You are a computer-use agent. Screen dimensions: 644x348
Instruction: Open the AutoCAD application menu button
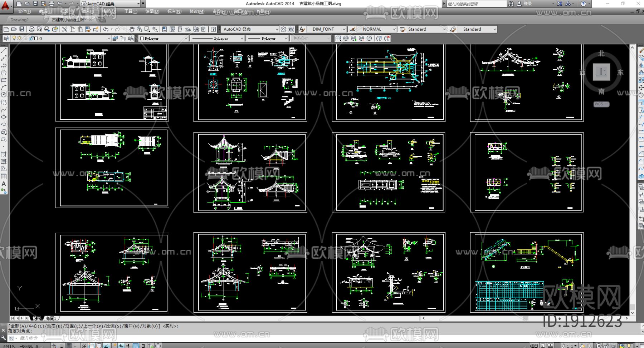[x=6, y=6]
